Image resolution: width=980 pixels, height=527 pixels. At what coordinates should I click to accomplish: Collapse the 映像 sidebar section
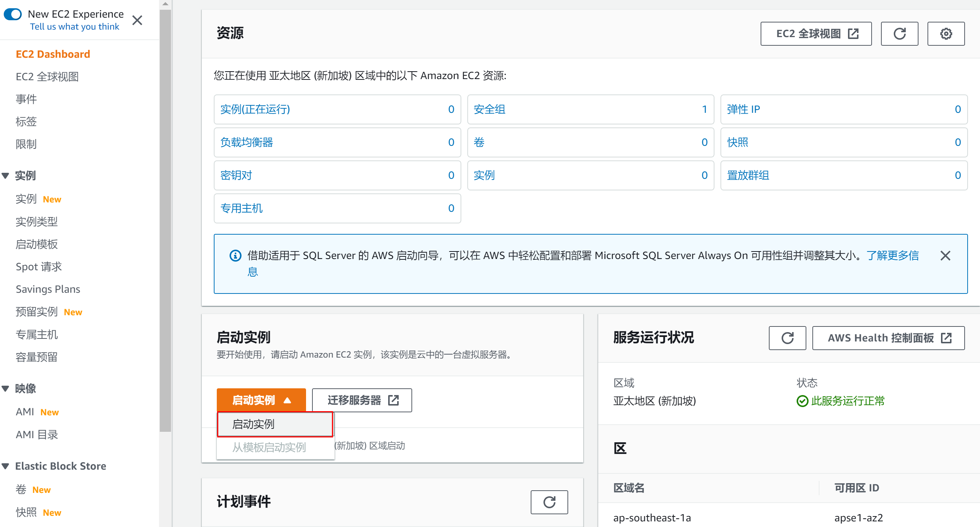(x=5, y=388)
